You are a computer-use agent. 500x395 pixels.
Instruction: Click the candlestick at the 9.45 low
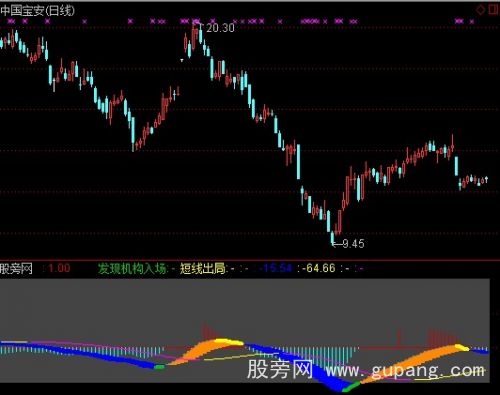(x=332, y=238)
